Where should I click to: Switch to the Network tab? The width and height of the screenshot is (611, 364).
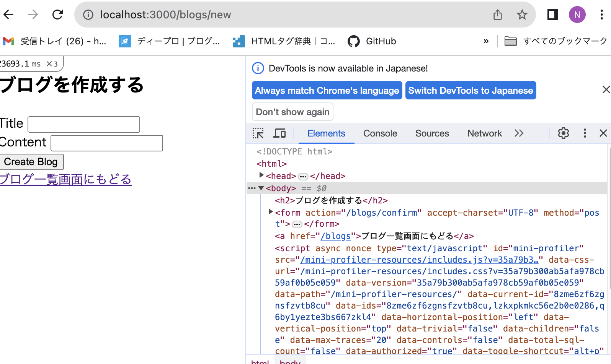(485, 133)
